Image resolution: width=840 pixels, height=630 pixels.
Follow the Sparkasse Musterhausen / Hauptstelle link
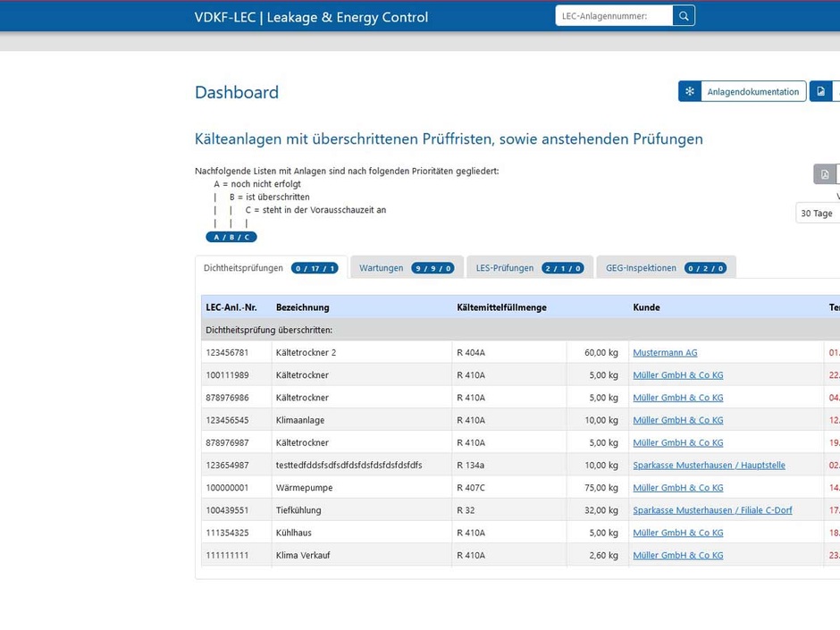pos(709,466)
